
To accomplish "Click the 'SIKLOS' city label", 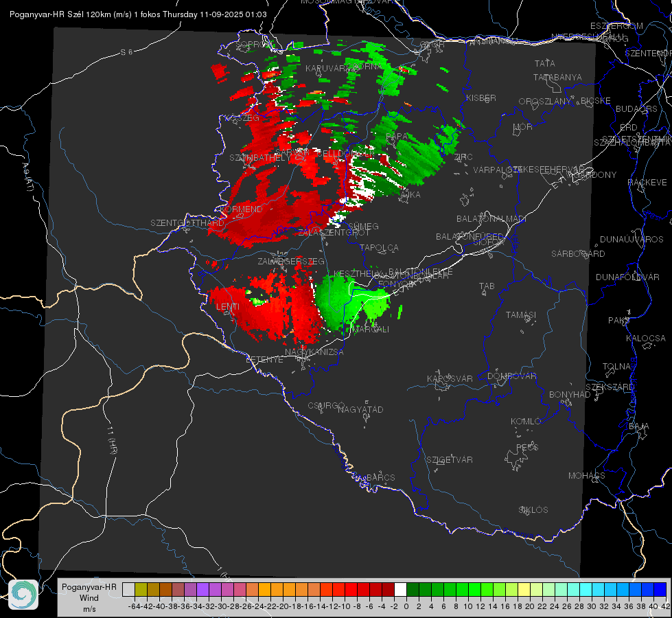I will pos(533,510).
